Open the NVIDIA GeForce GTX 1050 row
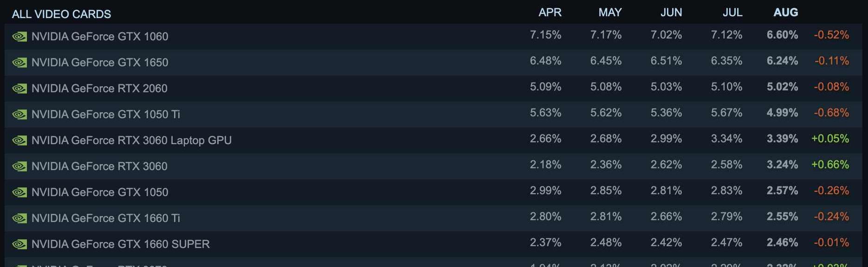The image size is (868, 267). [x=433, y=192]
